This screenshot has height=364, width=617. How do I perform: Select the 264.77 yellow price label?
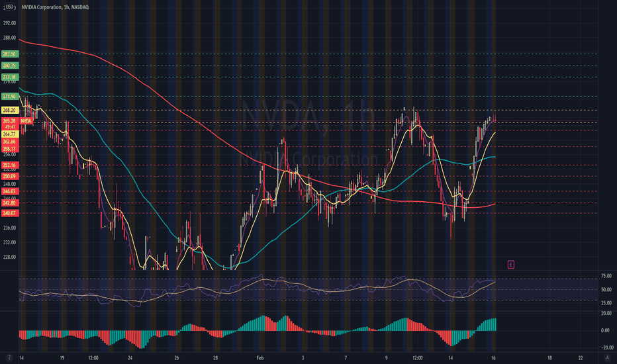click(x=9, y=134)
